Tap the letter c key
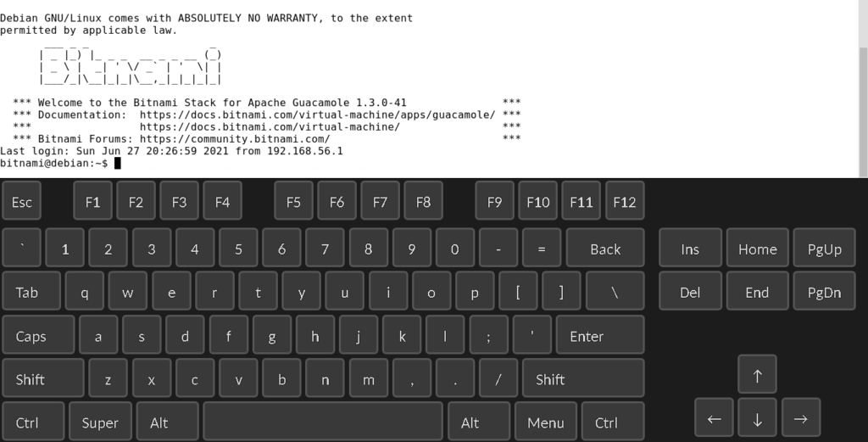 195,378
